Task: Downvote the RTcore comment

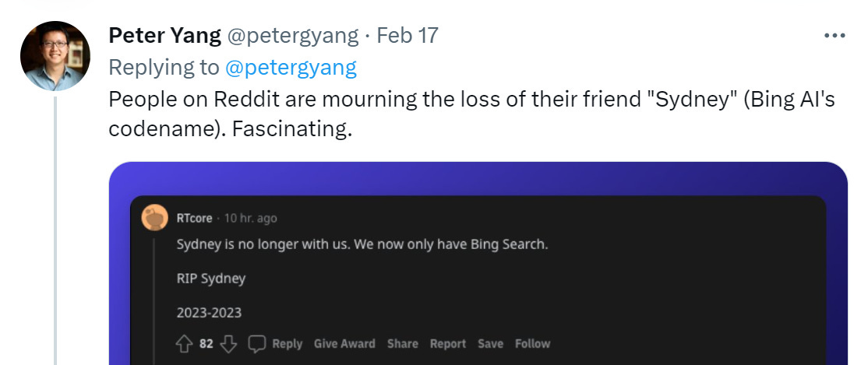Action: pyautogui.click(x=228, y=344)
